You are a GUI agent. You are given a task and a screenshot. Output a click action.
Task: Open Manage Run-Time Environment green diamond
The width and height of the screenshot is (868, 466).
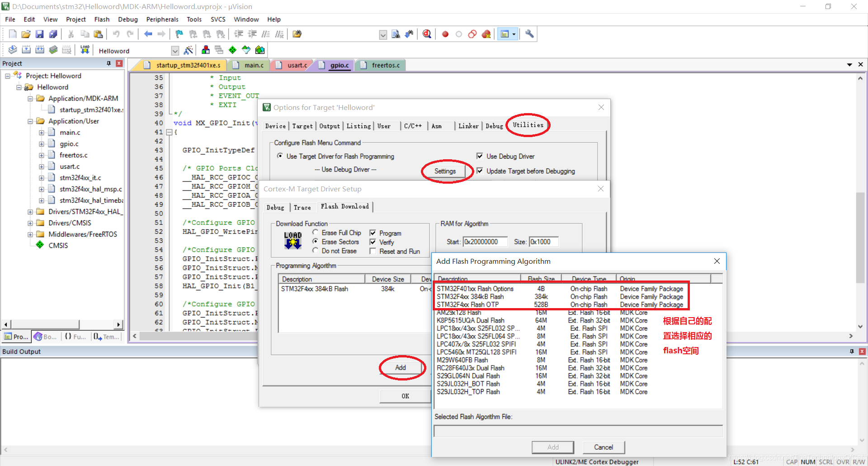(232, 50)
